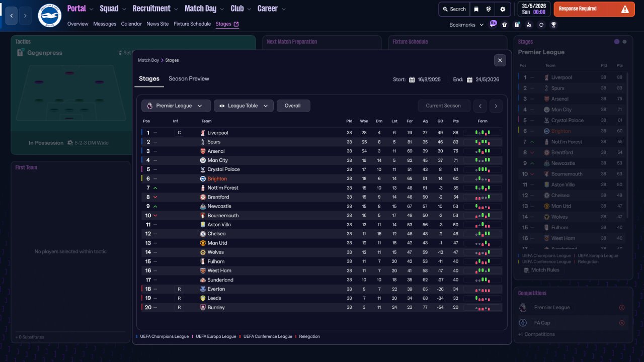The width and height of the screenshot is (644, 362).
Task: Click the pop-out icon next to Stages
Action: 236,24
